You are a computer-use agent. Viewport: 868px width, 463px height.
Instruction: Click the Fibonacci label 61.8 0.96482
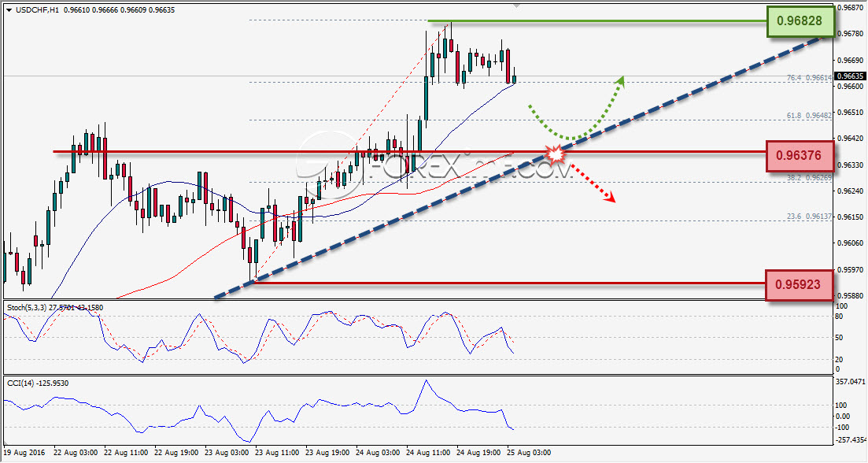coord(809,116)
